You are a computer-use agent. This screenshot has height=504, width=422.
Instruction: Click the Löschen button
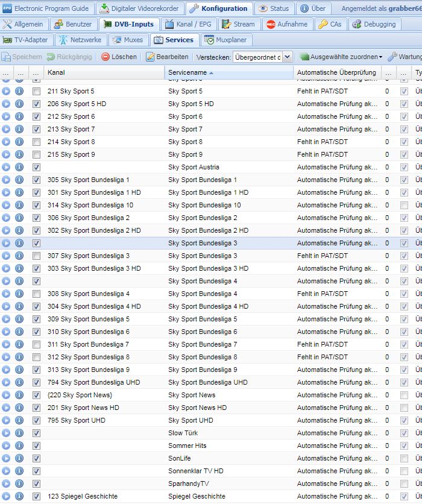[x=119, y=57]
